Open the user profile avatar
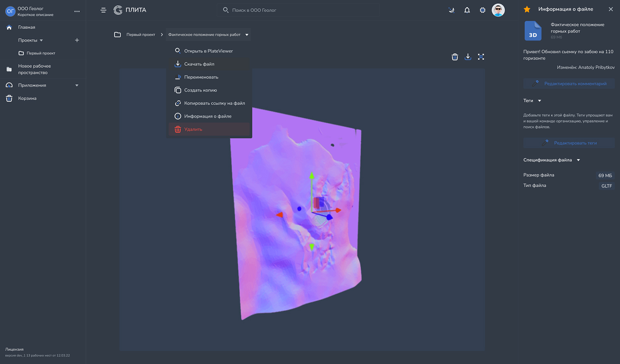The width and height of the screenshot is (620, 364). point(498,10)
